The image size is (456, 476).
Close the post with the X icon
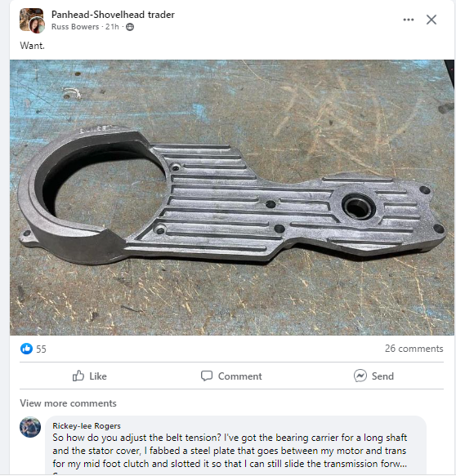(x=431, y=20)
